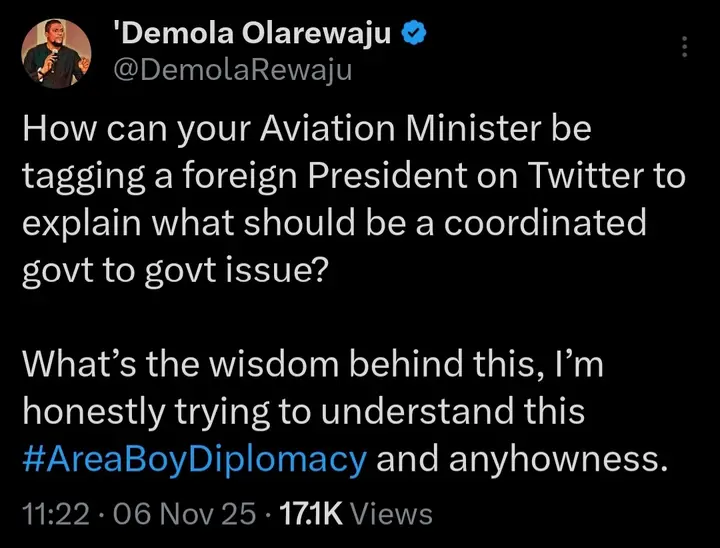Screen dimensions: 720x548
Task: Open the #AreaBoyDiplomacy hashtag
Action: (x=193, y=459)
